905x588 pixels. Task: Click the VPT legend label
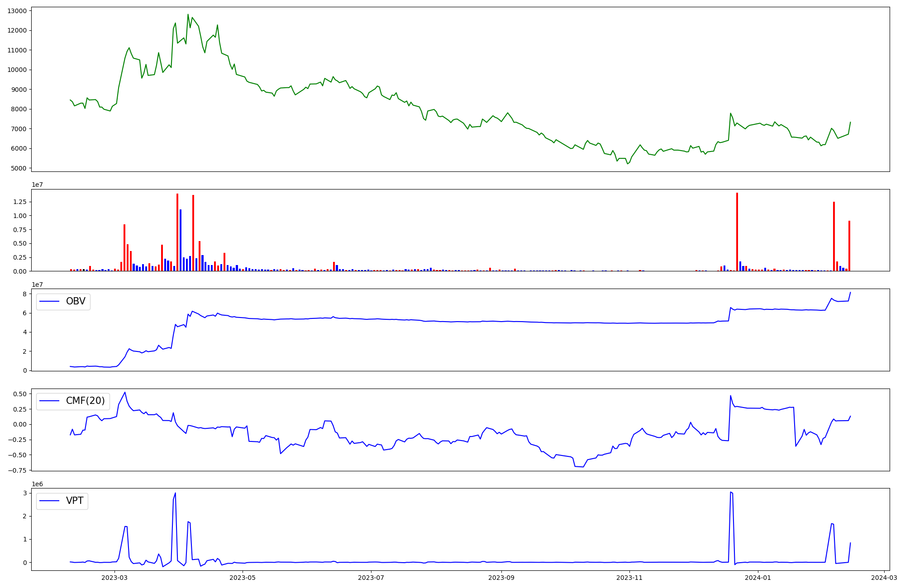75,501
